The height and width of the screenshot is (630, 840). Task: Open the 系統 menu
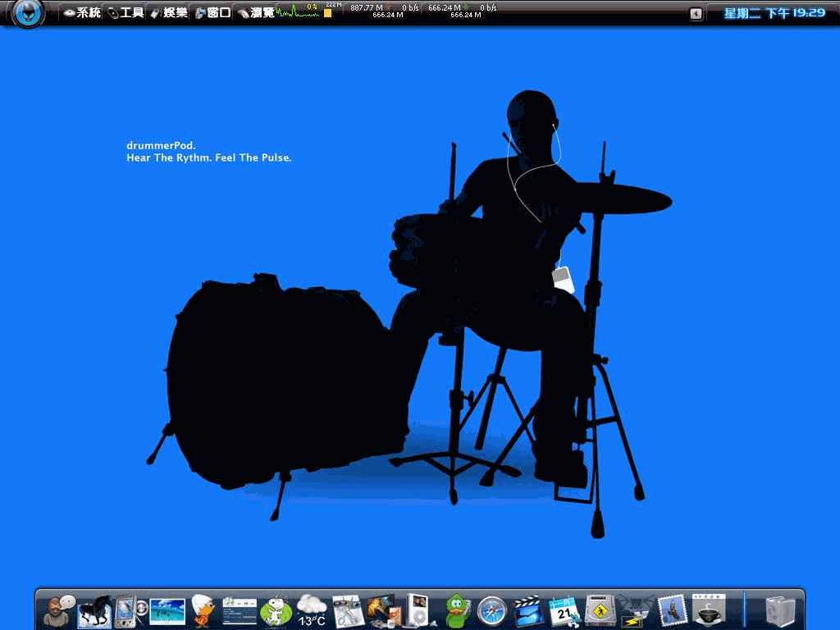tap(82, 12)
